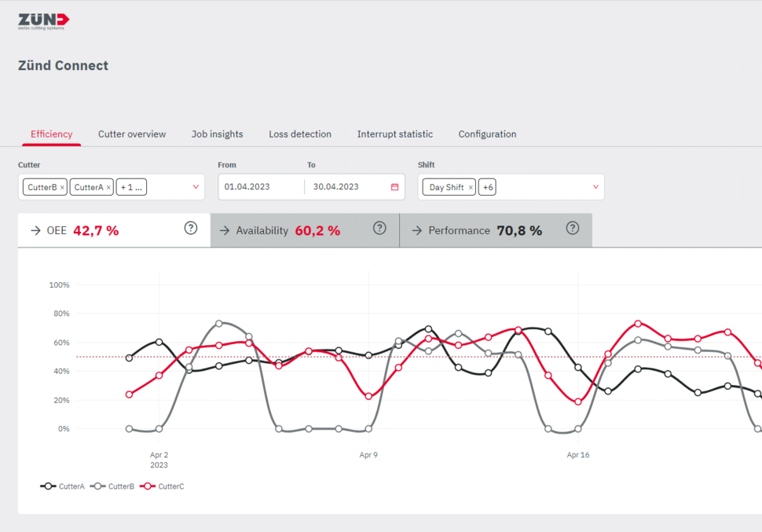Open the Job insights tab
Viewport: 762px width, 532px height.
point(218,134)
